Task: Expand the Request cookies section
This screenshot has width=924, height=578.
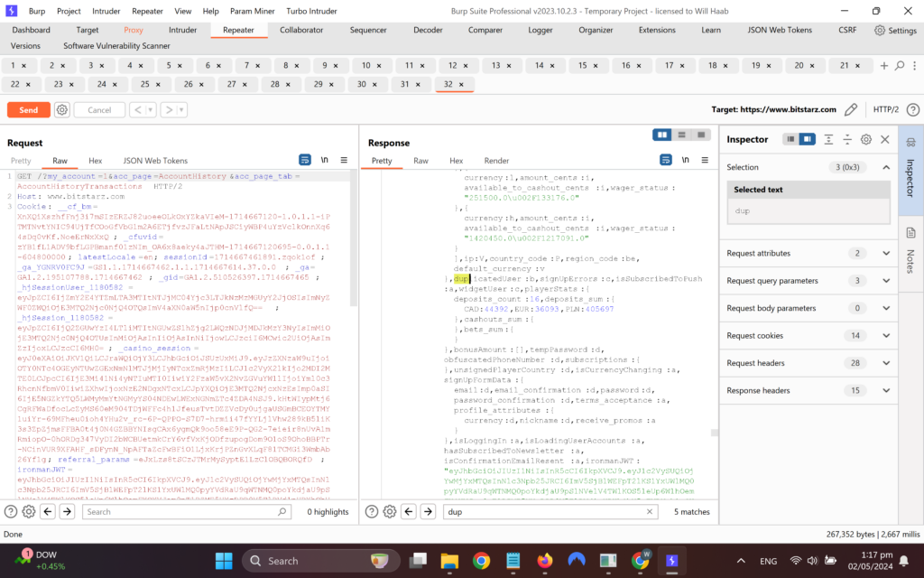Action: click(x=886, y=336)
